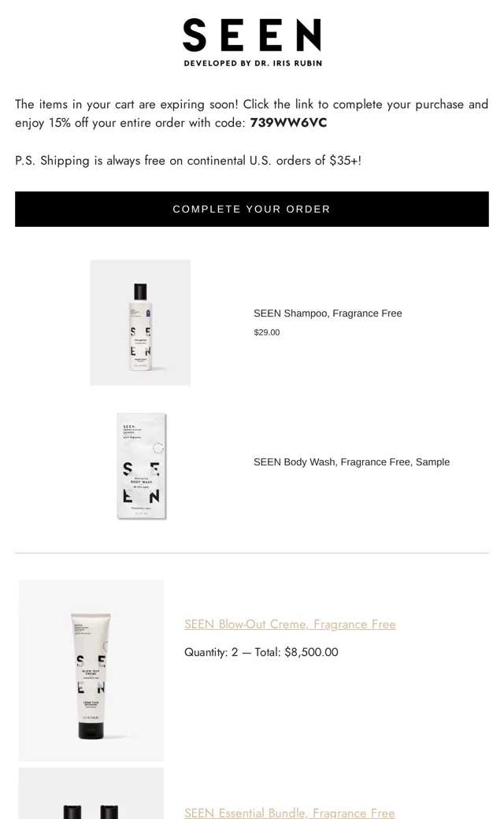Click the divider line under Body Wash
The height and width of the screenshot is (819, 504).
coord(252,553)
